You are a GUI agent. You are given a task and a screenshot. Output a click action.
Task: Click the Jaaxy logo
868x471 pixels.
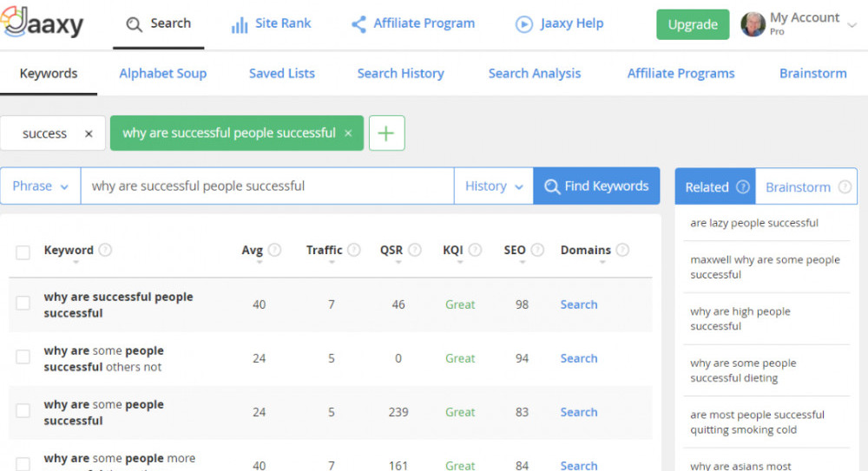point(42,23)
